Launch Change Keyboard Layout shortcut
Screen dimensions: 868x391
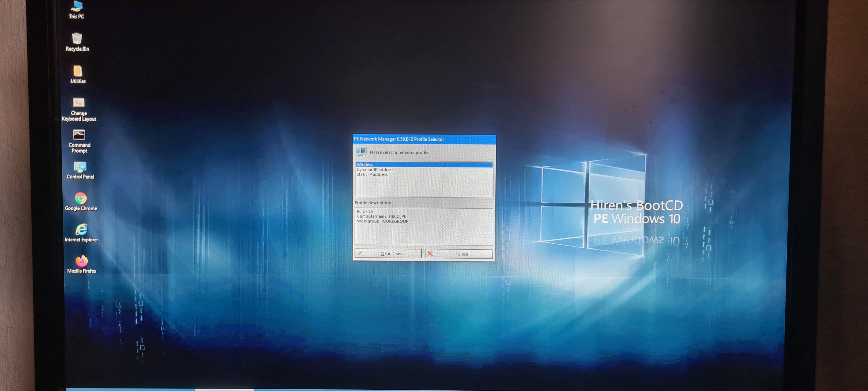click(x=79, y=109)
